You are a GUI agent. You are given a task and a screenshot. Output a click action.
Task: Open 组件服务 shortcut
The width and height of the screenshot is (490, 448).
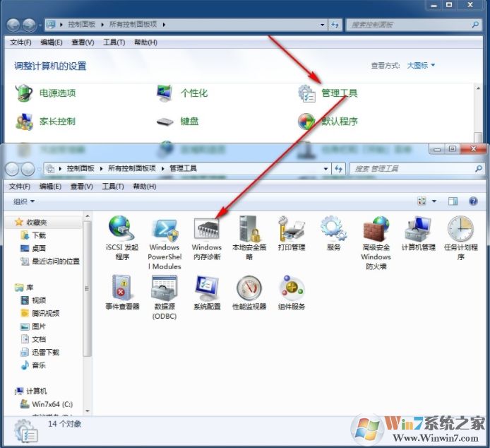tap(292, 293)
